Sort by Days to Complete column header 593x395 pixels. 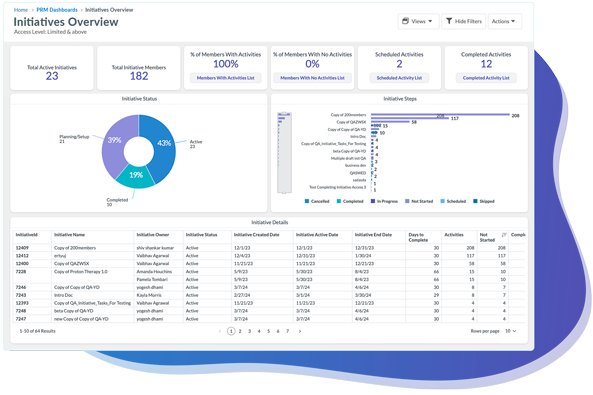pyautogui.click(x=418, y=238)
